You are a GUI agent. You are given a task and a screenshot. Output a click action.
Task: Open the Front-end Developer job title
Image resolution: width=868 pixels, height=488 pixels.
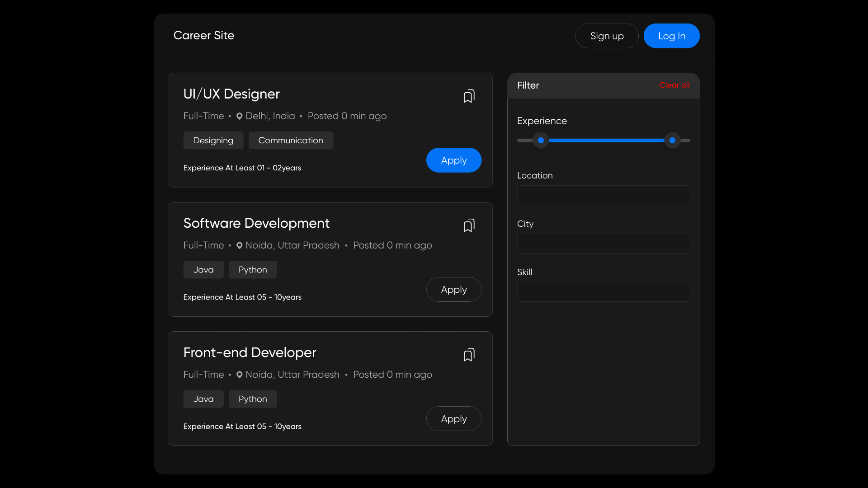(250, 352)
